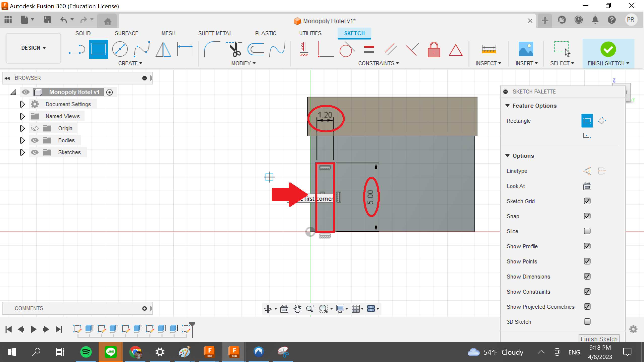Apply the Fix/UnFix lock constraint
The image size is (644, 362).
click(434, 50)
